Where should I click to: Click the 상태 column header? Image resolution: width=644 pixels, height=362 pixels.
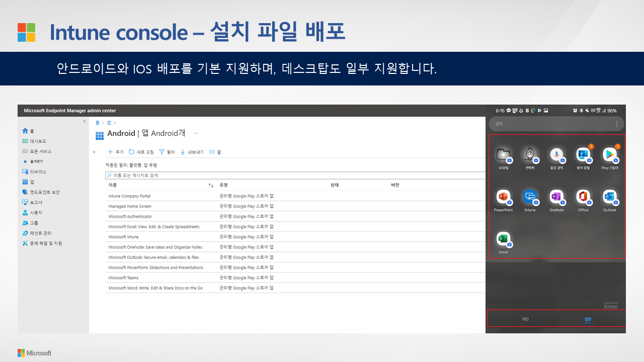click(335, 186)
